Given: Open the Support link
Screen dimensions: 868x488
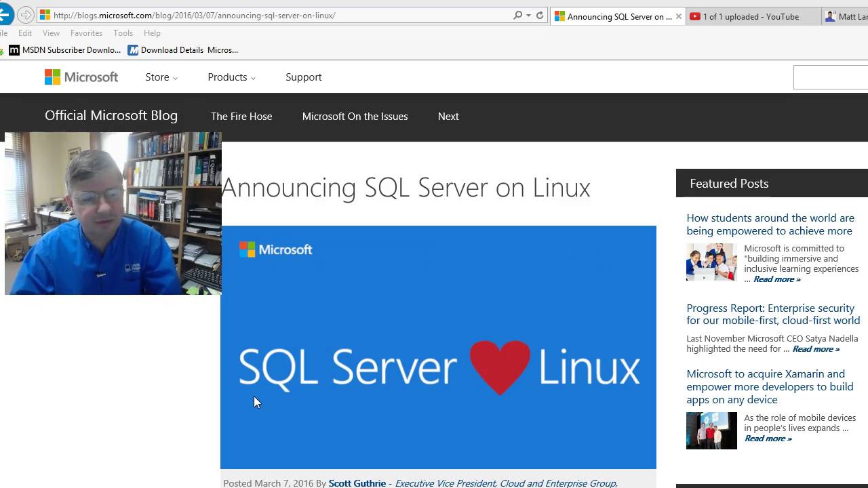Looking at the screenshot, I should coord(304,77).
